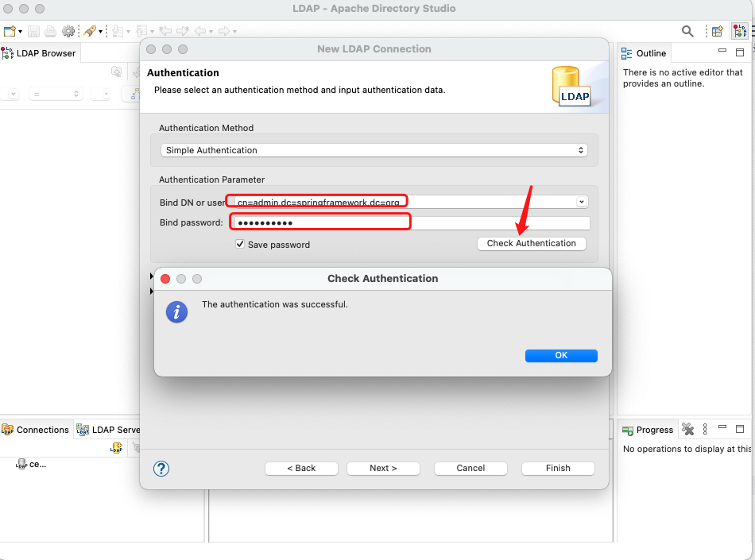Maximize the Progress view

[x=740, y=429]
